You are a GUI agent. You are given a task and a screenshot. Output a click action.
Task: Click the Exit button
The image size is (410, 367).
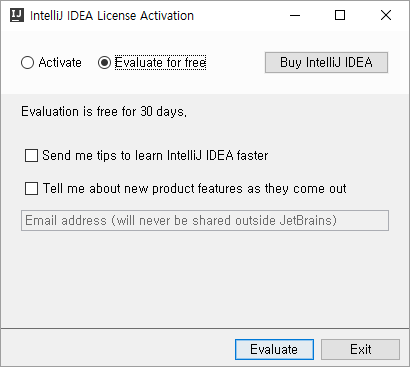pos(360,349)
